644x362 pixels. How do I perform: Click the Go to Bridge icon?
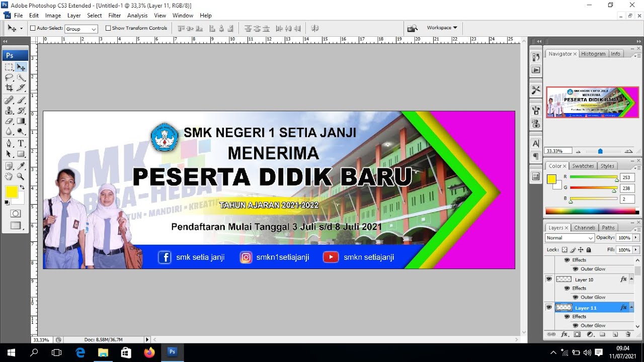point(413,28)
